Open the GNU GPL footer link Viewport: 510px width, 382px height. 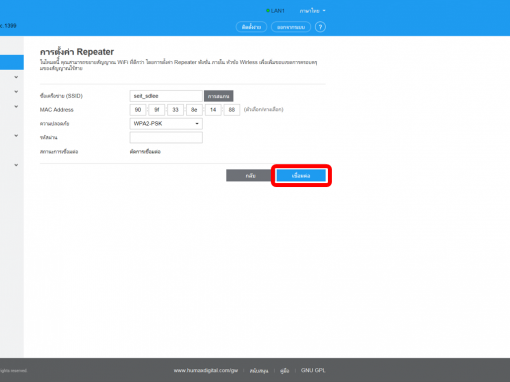pyautogui.click(x=313, y=370)
